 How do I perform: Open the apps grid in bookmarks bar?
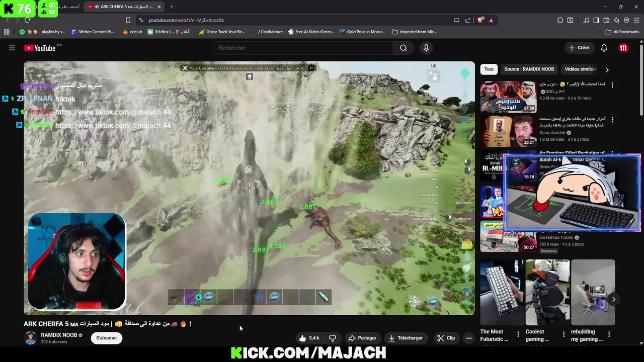pyautogui.click(x=7, y=32)
